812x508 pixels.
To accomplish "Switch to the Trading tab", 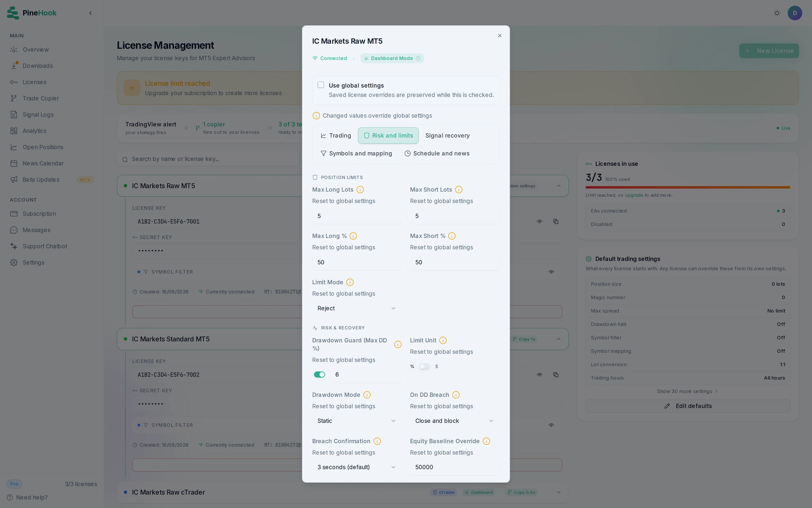I will click(336, 136).
